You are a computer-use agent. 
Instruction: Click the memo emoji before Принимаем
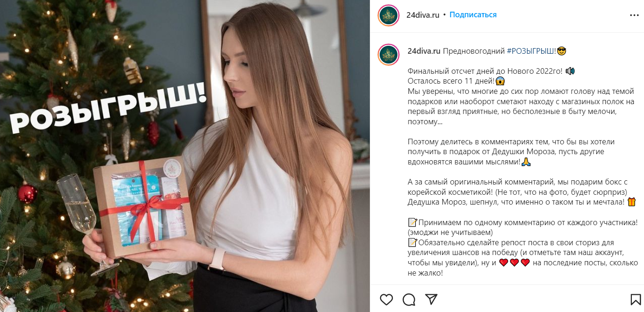(412, 222)
